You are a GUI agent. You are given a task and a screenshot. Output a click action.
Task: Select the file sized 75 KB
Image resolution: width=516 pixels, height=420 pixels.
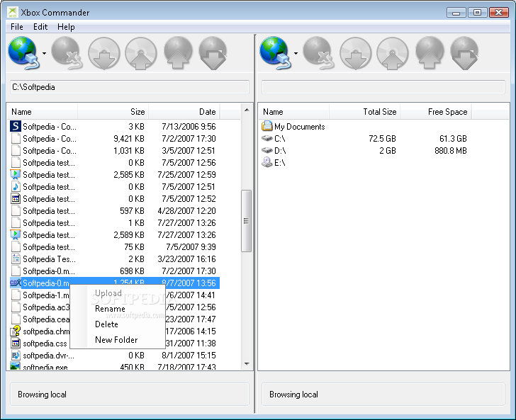(113, 247)
